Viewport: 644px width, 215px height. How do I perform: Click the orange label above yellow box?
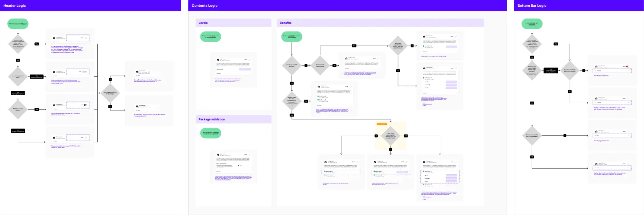pyautogui.click(x=382, y=124)
